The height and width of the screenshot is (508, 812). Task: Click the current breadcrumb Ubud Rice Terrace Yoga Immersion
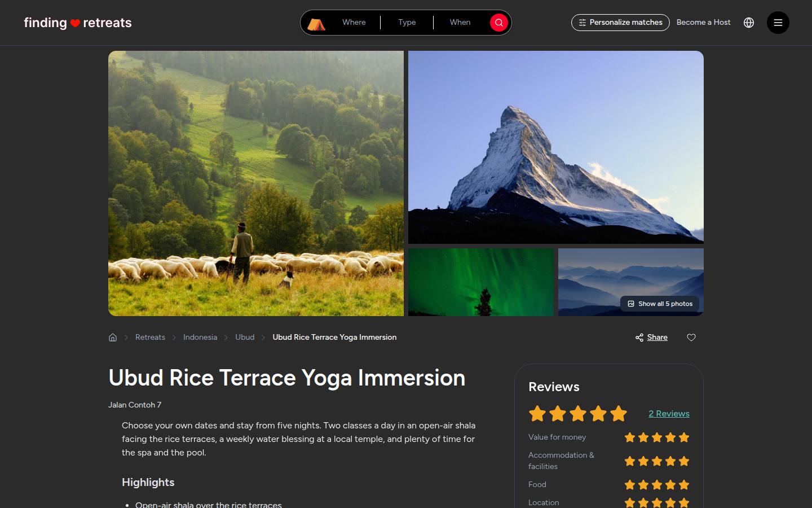pyautogui.click(x=334, y=338)
